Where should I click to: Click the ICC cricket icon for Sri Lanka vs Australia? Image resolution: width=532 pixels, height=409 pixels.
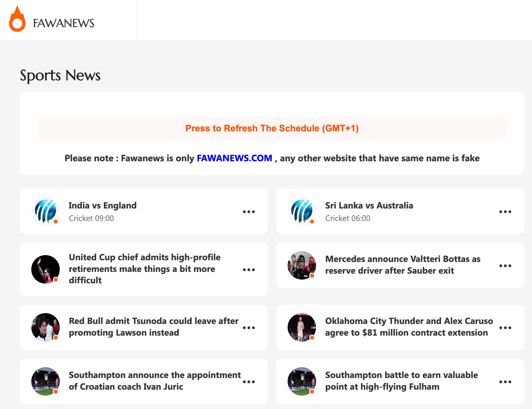302,211
